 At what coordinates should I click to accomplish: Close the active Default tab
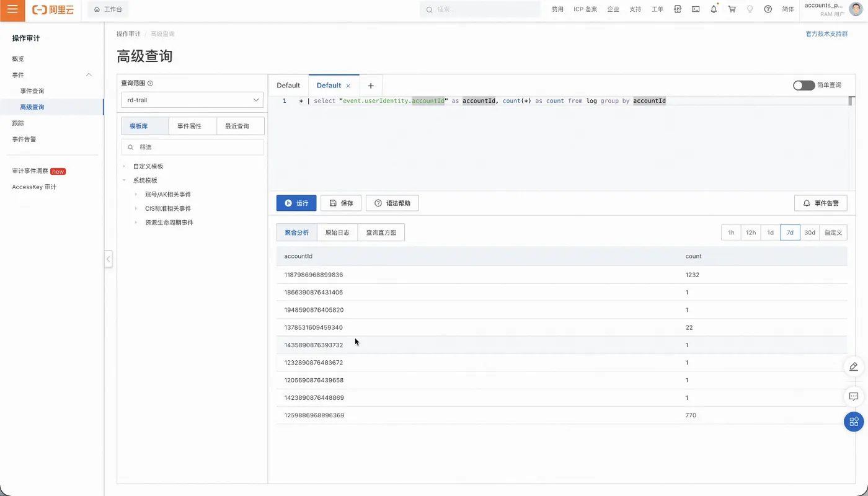(x=348, y=86)
